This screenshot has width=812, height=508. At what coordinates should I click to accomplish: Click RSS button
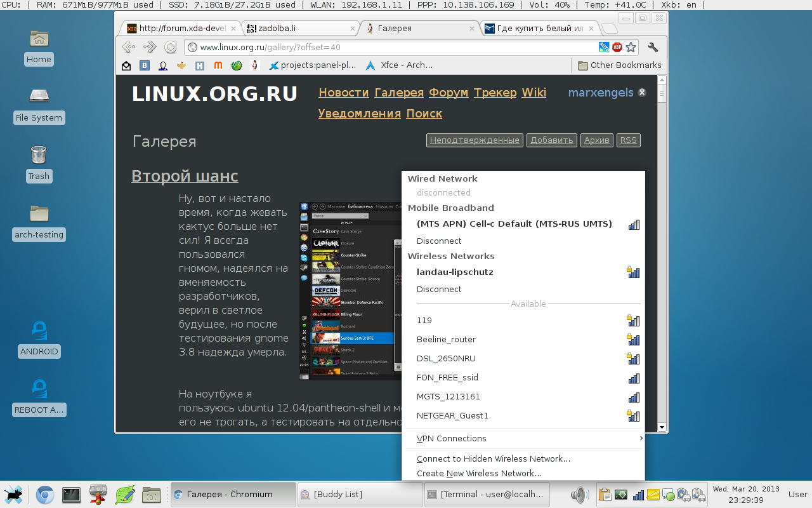click(x=628, y=140)
